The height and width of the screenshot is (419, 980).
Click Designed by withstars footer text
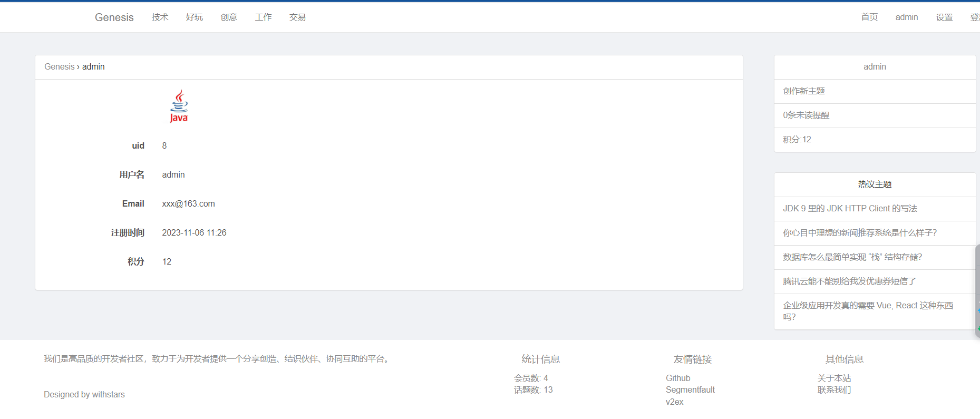click(84, 395)
